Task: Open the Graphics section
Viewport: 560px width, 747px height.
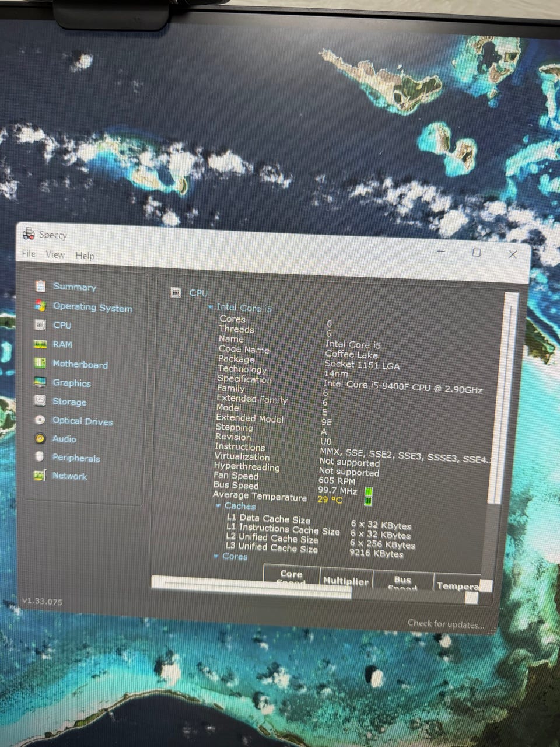Action: pos(71,383)
